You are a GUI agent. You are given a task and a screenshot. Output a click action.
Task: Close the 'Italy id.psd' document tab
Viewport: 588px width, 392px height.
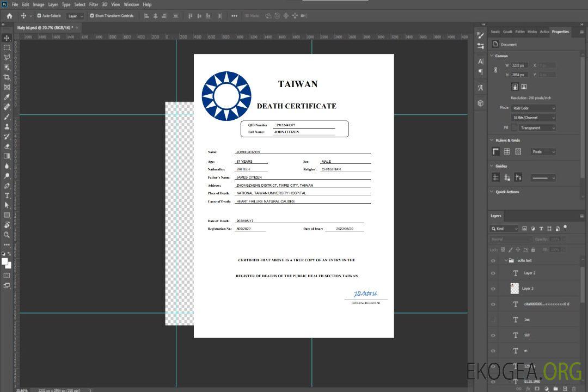coord(77,28)
